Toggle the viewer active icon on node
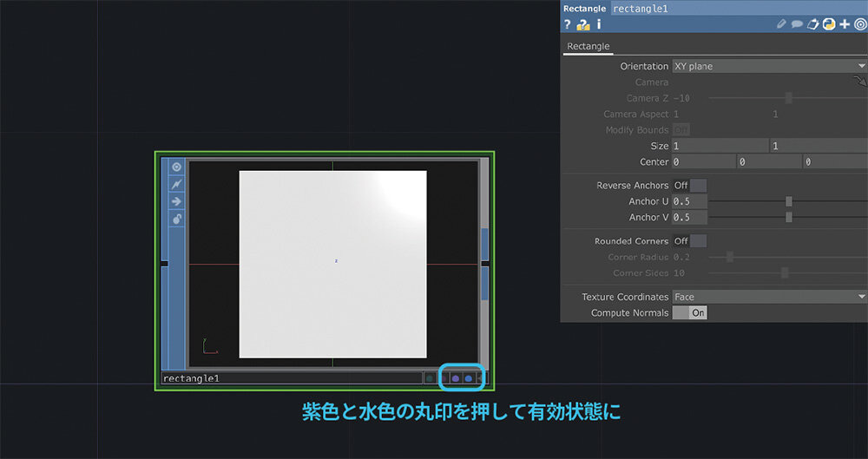Viewport: 868px width, 459px height. coord(176,167)
